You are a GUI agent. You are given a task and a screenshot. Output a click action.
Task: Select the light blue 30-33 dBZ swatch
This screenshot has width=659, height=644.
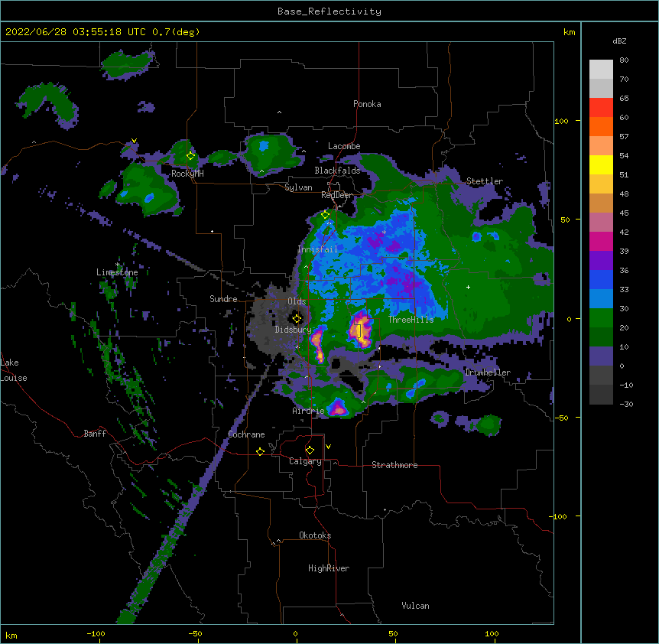[x=601, y=298]
